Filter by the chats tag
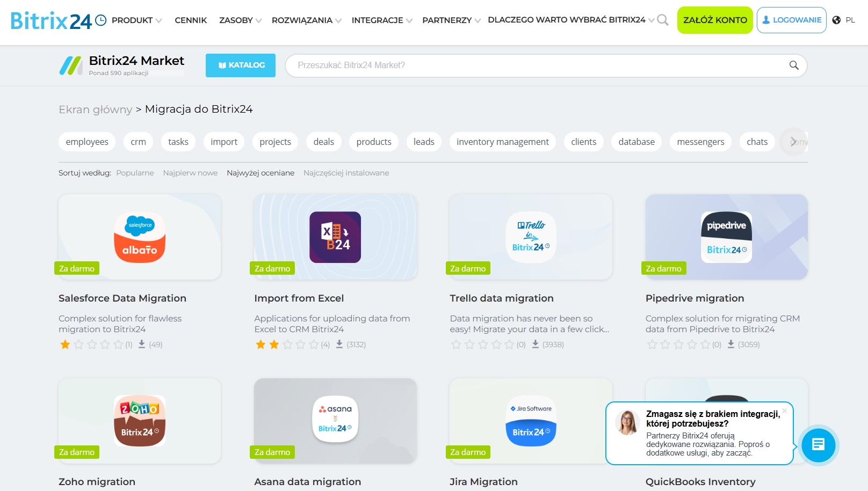 click(757, 142)
